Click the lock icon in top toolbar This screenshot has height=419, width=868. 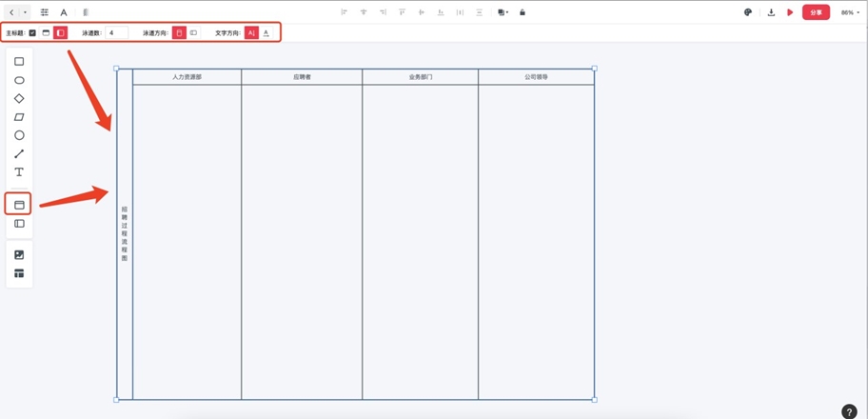(x=522, y=12)
